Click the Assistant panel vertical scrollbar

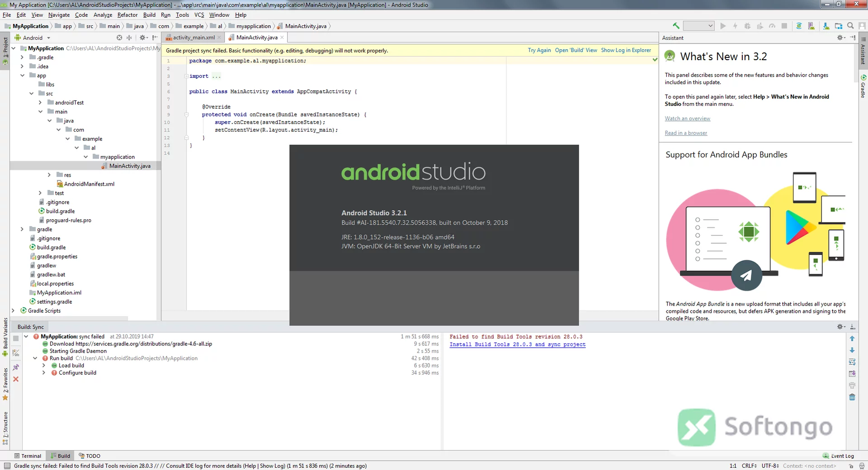point(855,63)
